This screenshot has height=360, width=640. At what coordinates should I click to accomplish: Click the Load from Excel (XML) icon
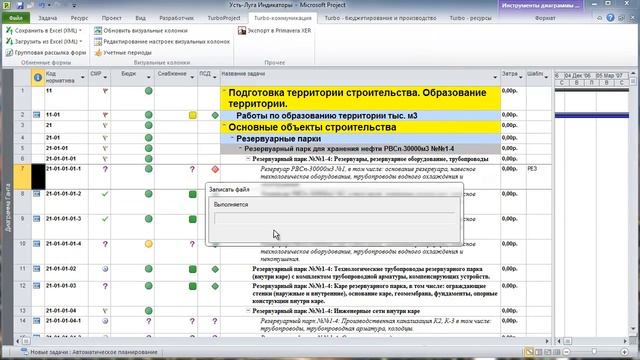pyautogui.click(x=9, y=42)
